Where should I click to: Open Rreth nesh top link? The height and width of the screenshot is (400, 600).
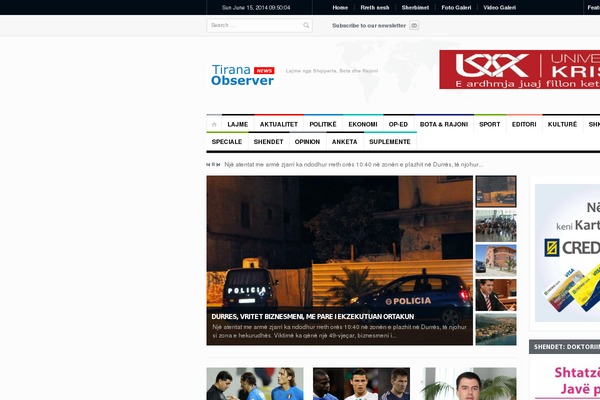tap(375, 8)
